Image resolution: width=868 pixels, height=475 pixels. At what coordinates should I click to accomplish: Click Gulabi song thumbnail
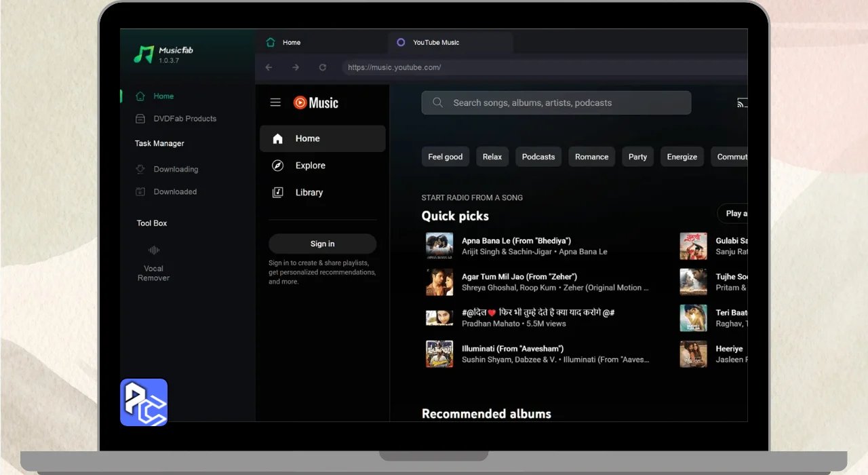point(694,246)
